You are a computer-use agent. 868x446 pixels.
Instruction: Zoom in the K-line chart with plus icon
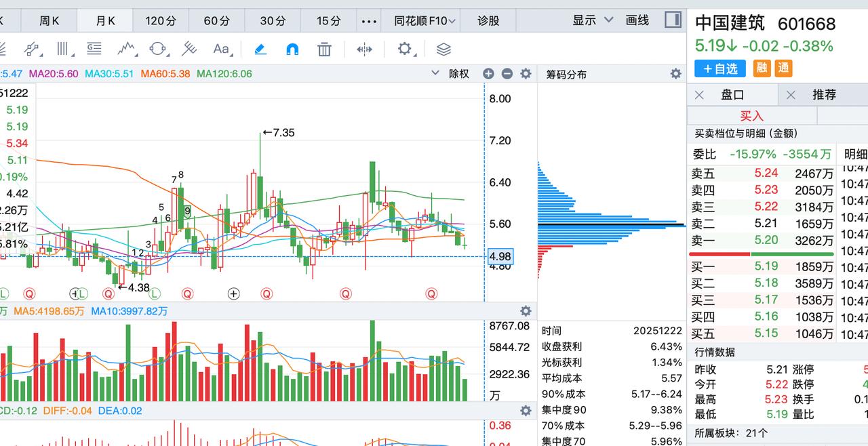[x=488, y=73]
